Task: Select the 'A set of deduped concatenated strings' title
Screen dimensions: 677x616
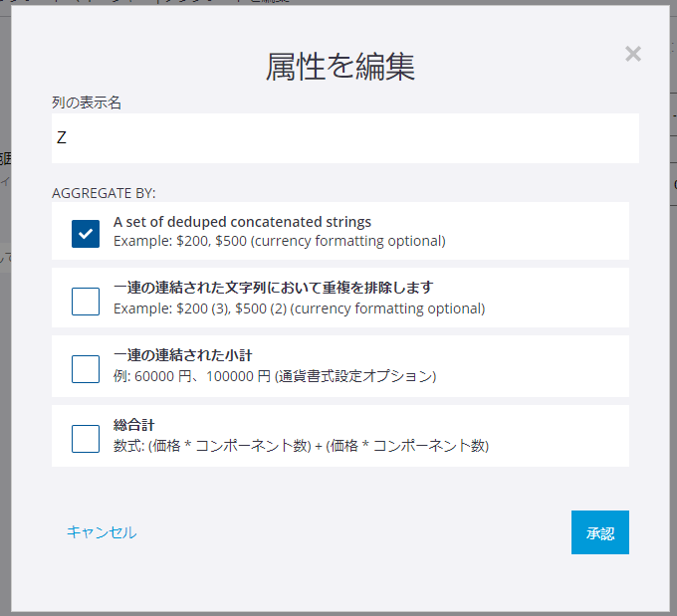Action: pos(242,222)
